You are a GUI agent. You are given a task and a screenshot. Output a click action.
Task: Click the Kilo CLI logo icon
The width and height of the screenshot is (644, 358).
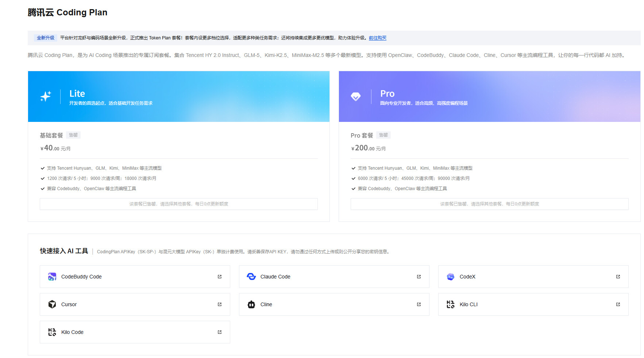451,304
